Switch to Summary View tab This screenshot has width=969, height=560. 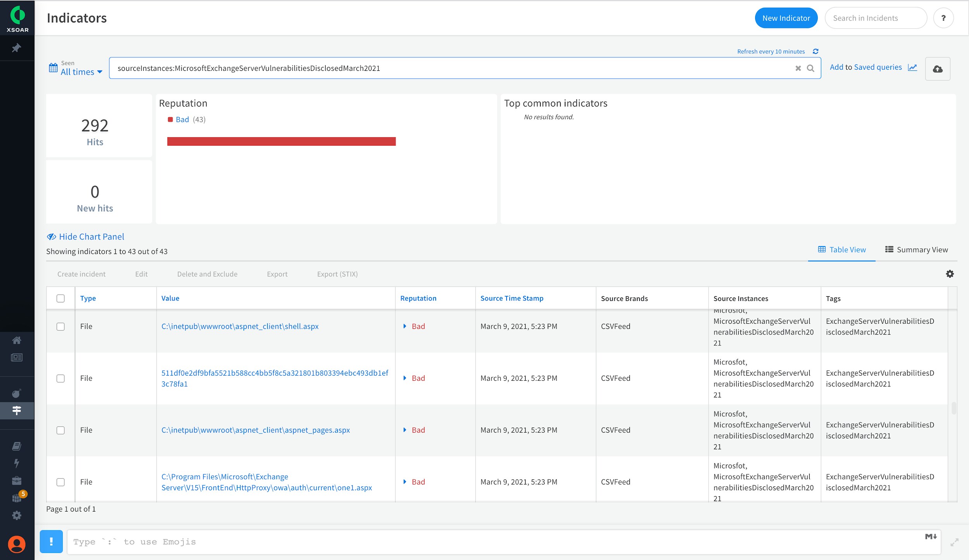click(917, 250)
